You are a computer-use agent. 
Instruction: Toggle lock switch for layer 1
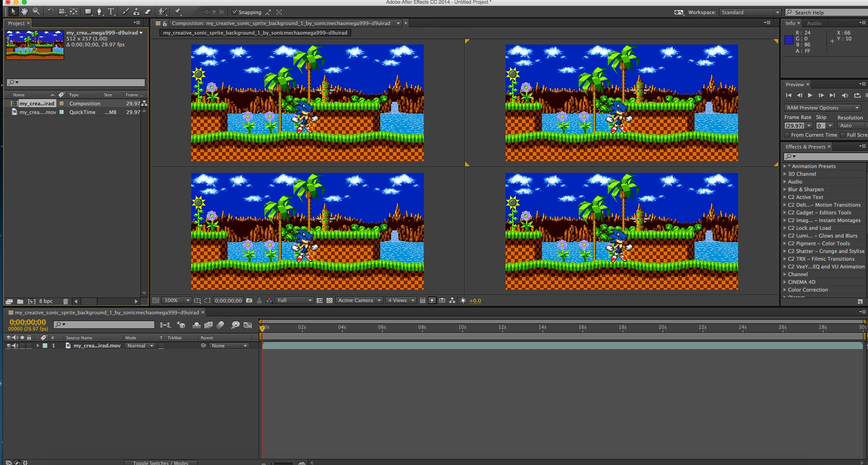29,346
